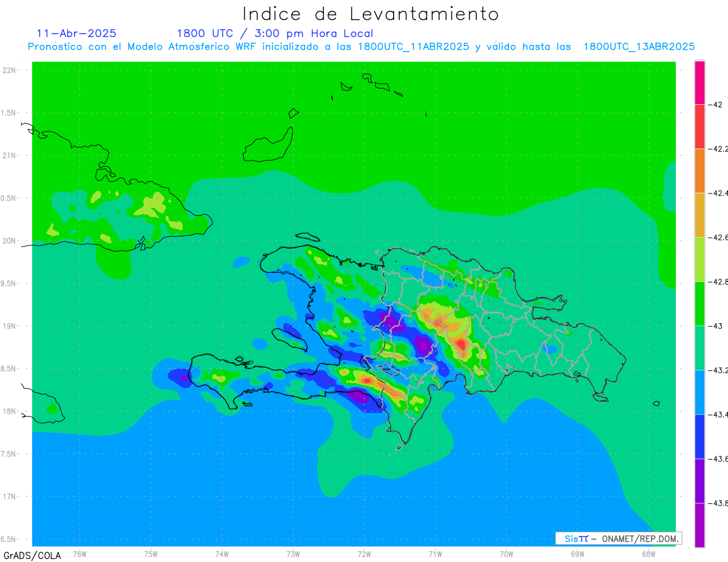Click the '68W' longitude label
Screen dimensions: 728x562
coord(649,554)
